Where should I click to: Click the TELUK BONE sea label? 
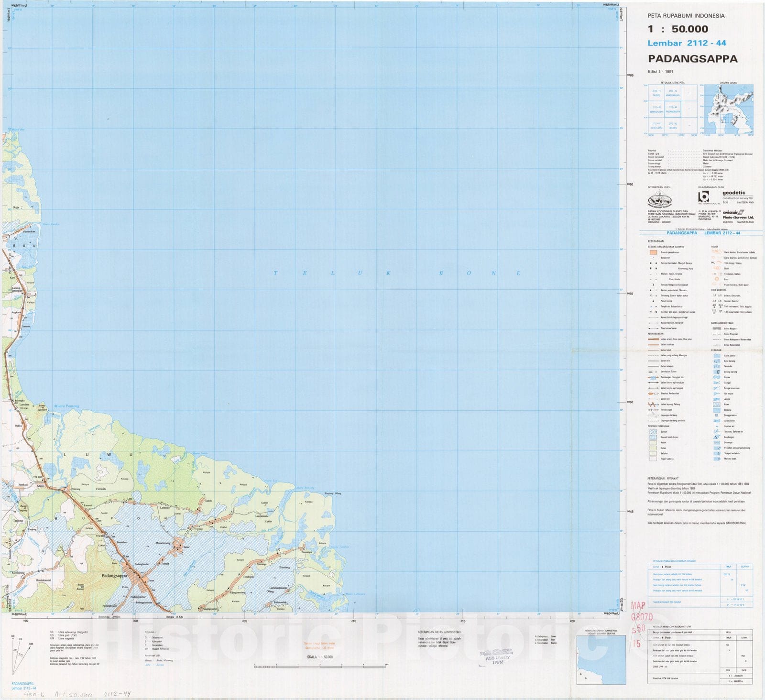(397, 273)
